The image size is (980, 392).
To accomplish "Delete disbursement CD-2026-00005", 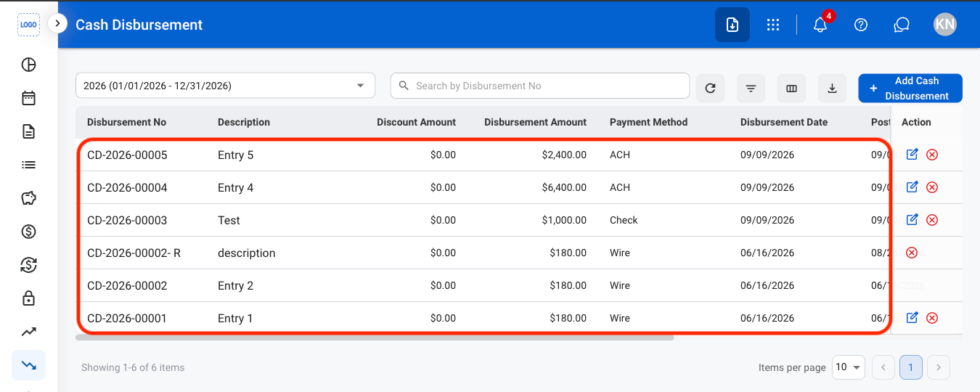I will coord(932,155).
